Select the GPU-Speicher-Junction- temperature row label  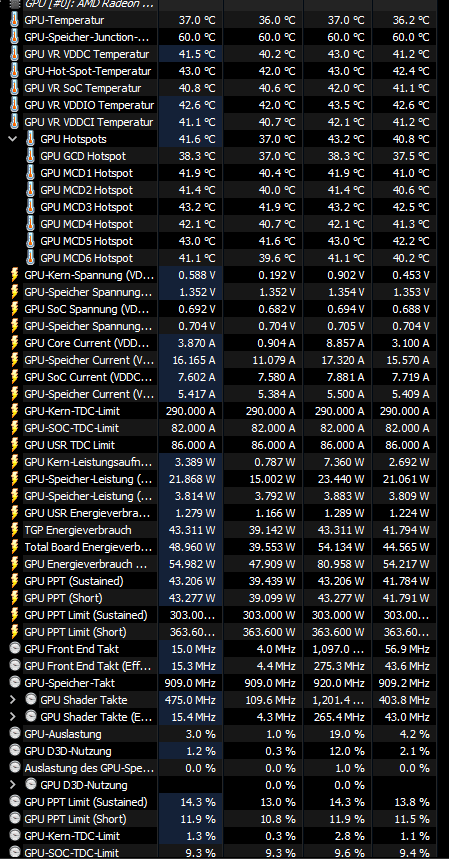click(87, 37)
